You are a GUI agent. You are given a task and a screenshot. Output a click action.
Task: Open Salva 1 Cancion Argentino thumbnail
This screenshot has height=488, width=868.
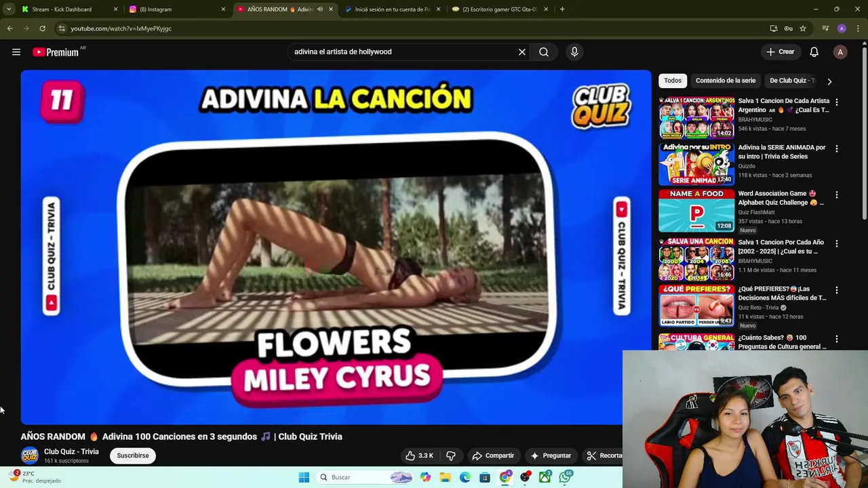tap(696, 117)
